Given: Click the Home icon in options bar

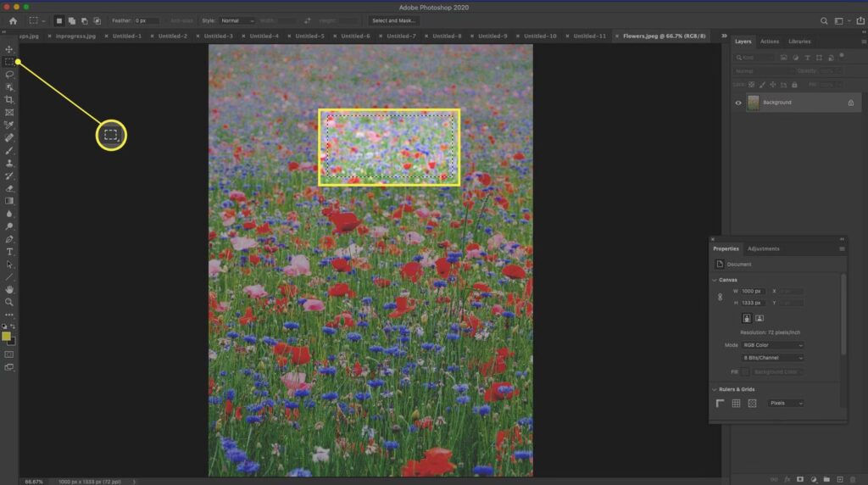Looking at the screenshot, I should (x=13, y=20).
